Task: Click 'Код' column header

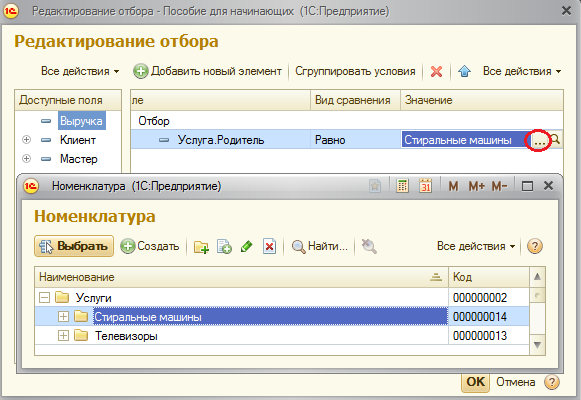Action: click(x=489, y=277)
